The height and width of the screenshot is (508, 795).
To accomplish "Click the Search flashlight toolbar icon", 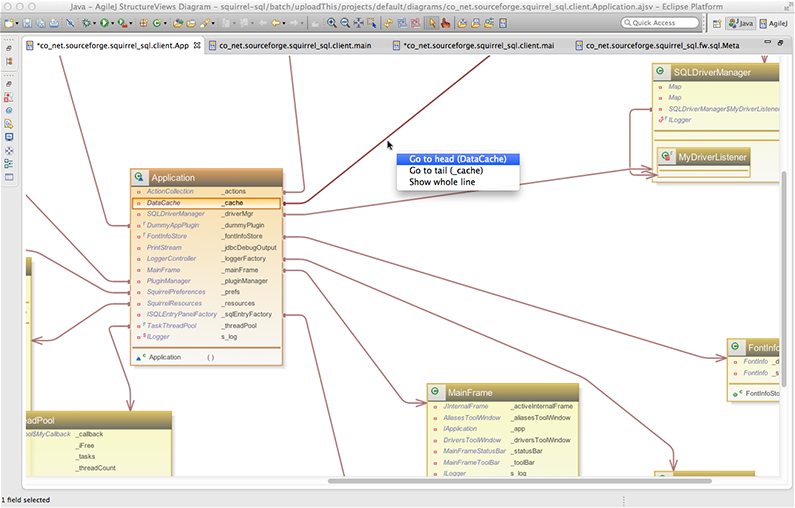I will 204,23.
